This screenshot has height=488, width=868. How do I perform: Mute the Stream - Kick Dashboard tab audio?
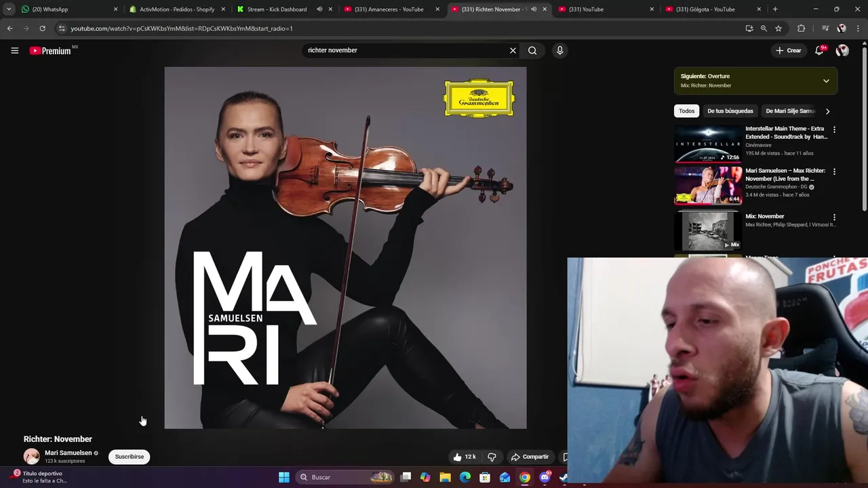point(319,9)
